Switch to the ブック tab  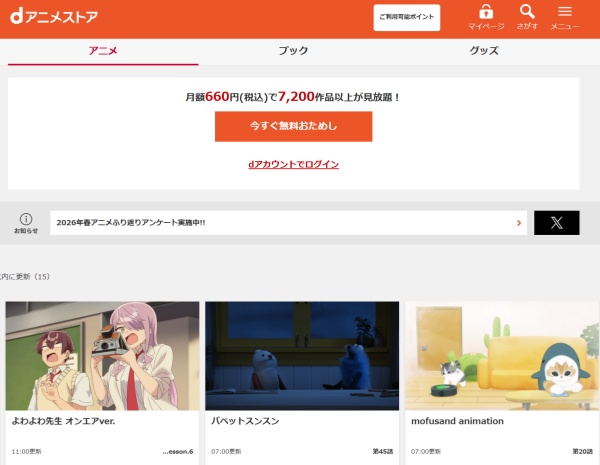[x=293, y=51]
